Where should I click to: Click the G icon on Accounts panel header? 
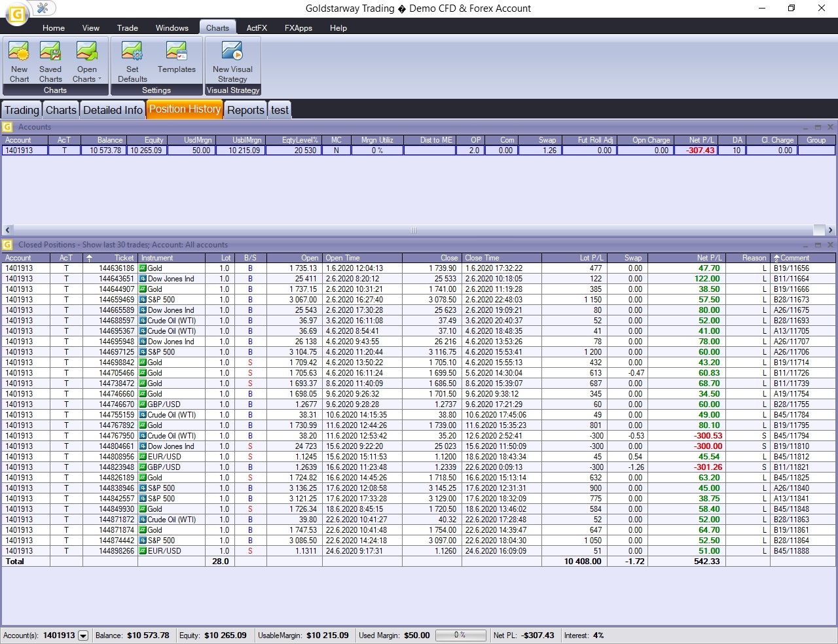click(x=8, y=127)
